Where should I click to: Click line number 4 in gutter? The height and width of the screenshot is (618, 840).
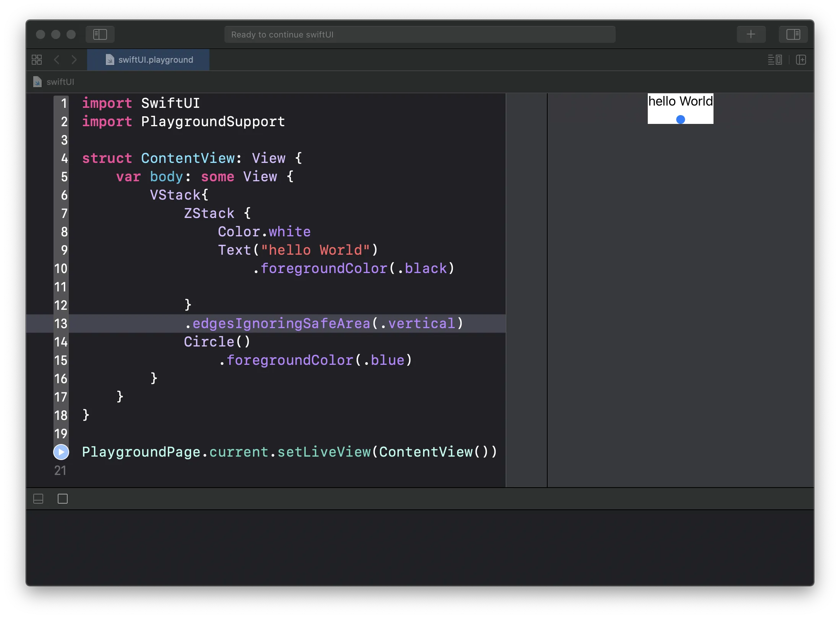(x=64, y=158)
